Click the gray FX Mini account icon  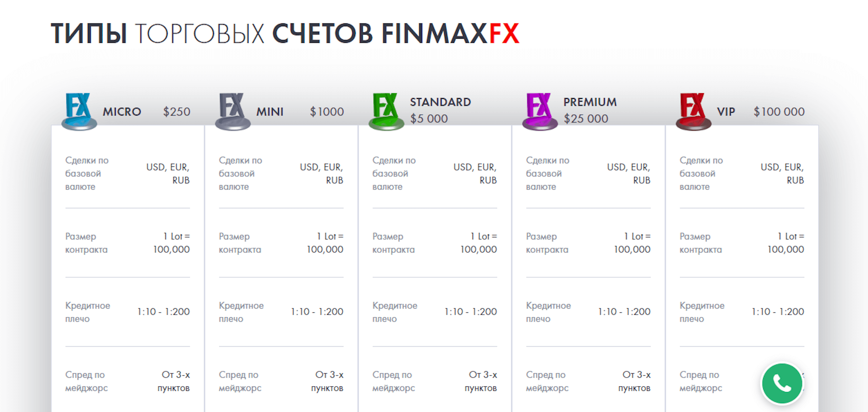(x=233, y=111)
